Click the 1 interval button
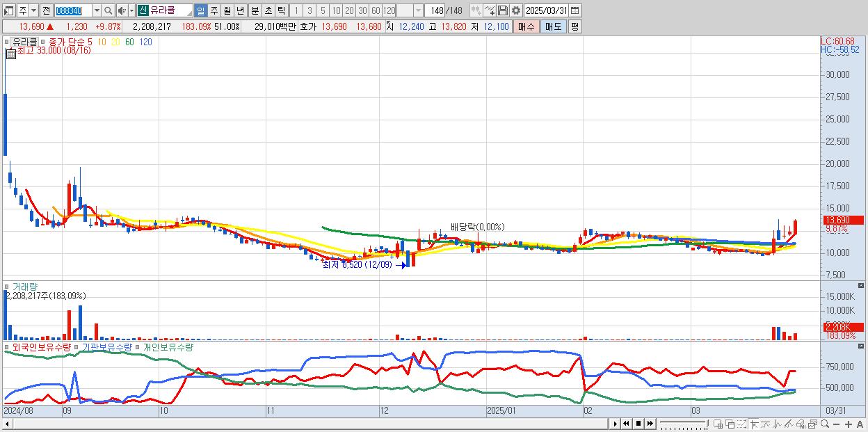 pyautogui.click(x=296, y=10)
